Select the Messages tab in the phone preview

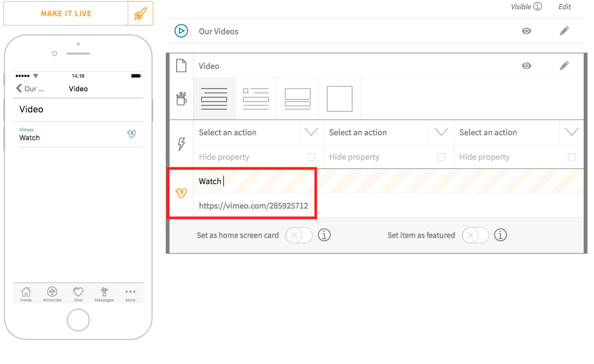pyautogui.click(x=104, y=293)
